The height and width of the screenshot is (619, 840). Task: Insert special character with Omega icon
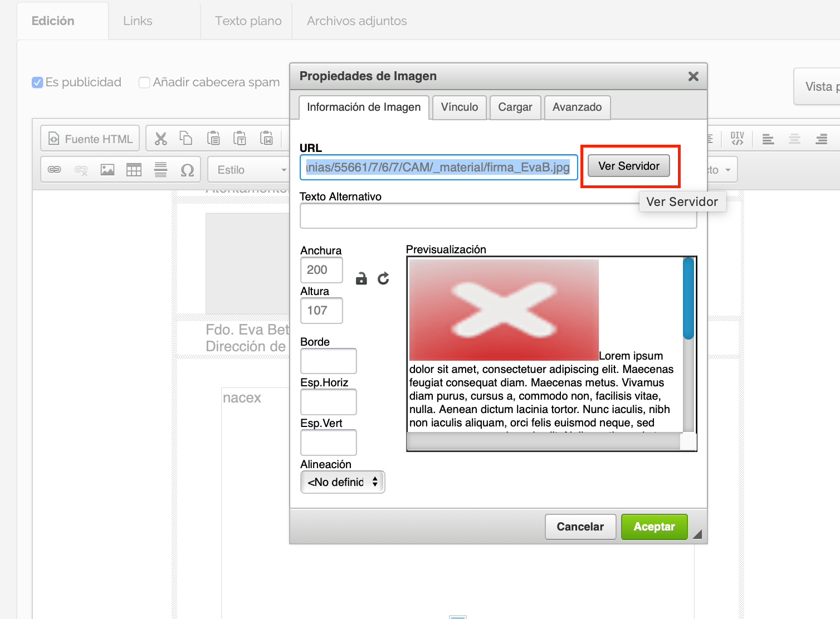[x=187, y=170]
